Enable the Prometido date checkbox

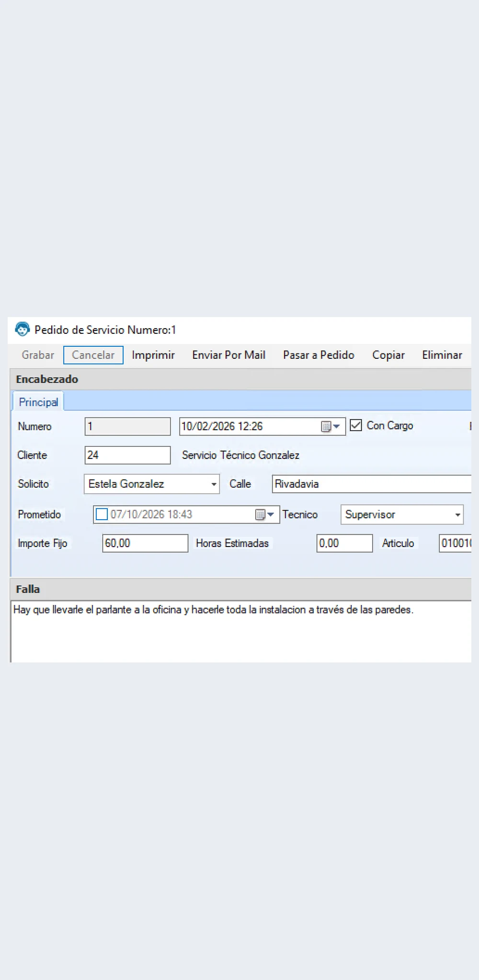point(102,514)
